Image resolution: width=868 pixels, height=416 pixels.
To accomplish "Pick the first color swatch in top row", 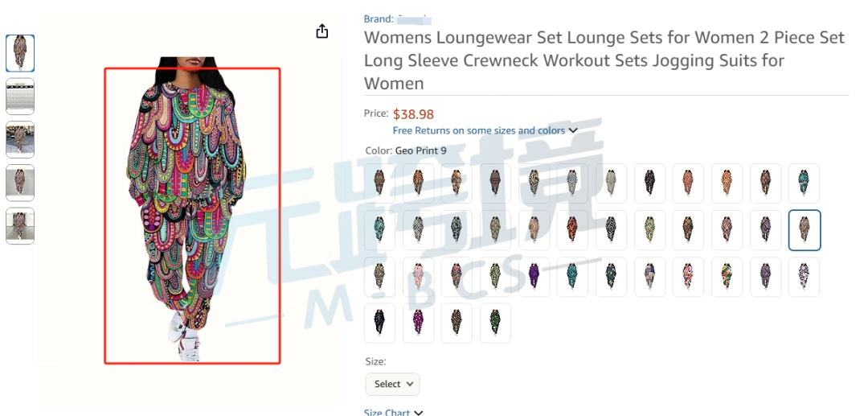I will point(379,183).
